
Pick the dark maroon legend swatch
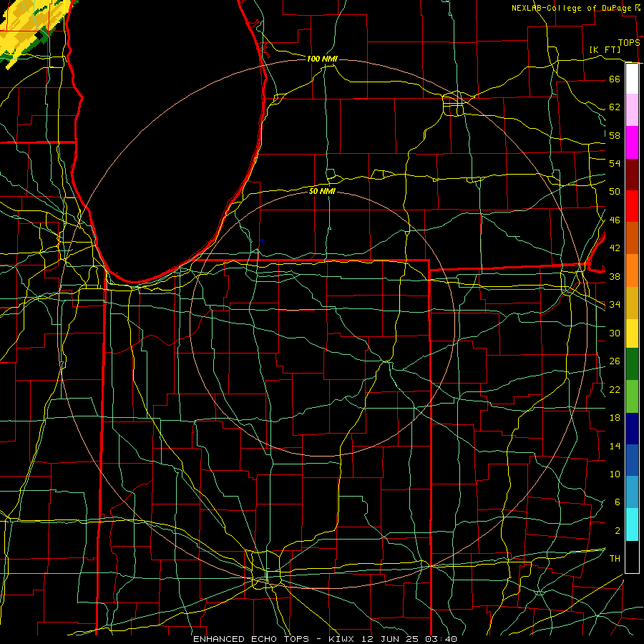coord(632,175)
